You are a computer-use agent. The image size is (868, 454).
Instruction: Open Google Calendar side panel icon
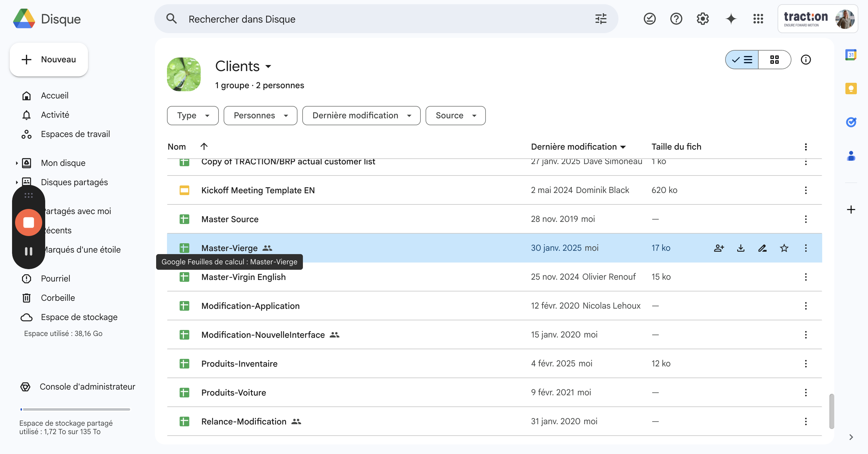point(851,54)
